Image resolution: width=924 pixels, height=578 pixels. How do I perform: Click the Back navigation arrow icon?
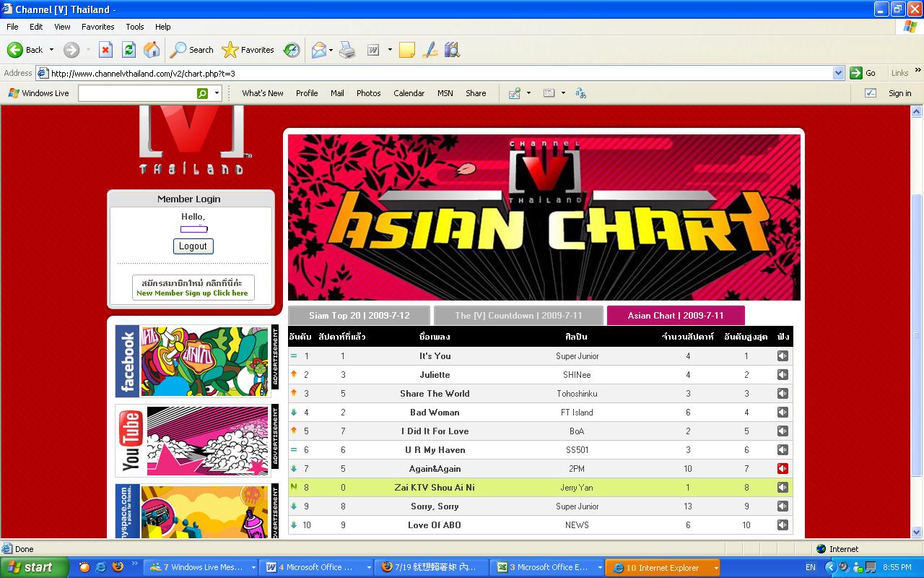coord(15,50)
